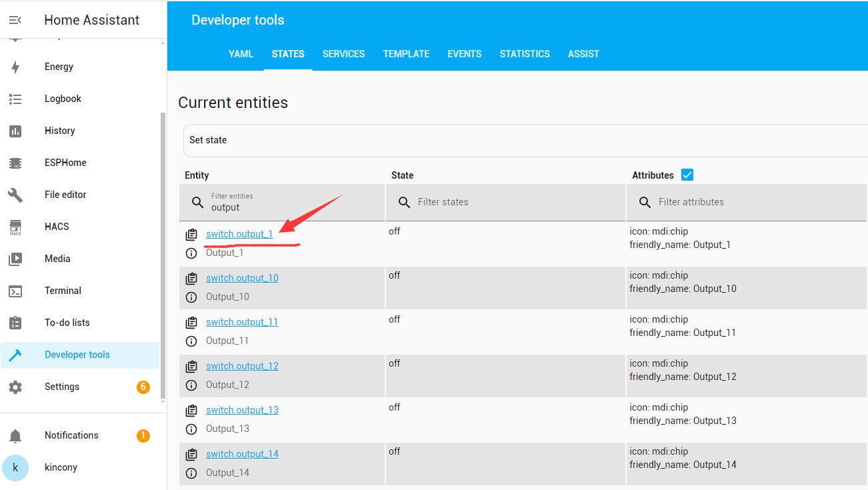Click the Notifications bell icon
Image resolution: width=868 pixels, height=490 pixels.
coord(15,435)
